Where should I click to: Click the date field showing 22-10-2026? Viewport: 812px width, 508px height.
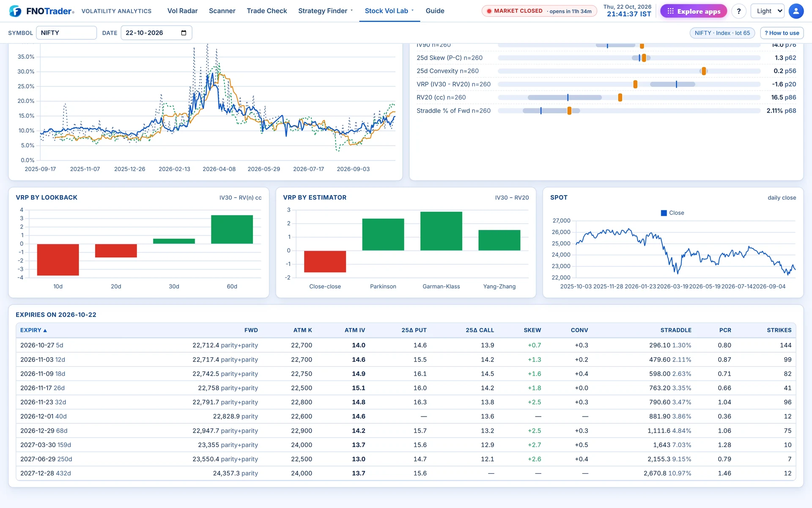point(156,33)
